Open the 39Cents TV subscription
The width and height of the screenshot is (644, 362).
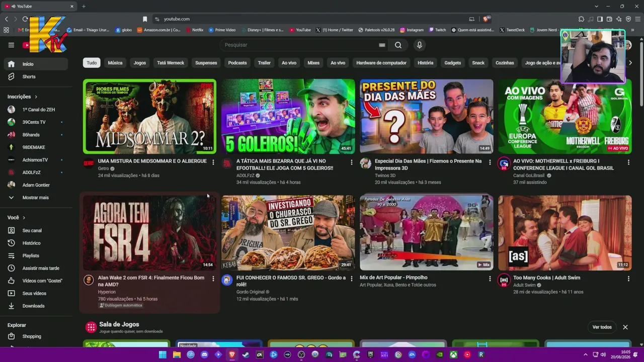[x=36, y=122]
